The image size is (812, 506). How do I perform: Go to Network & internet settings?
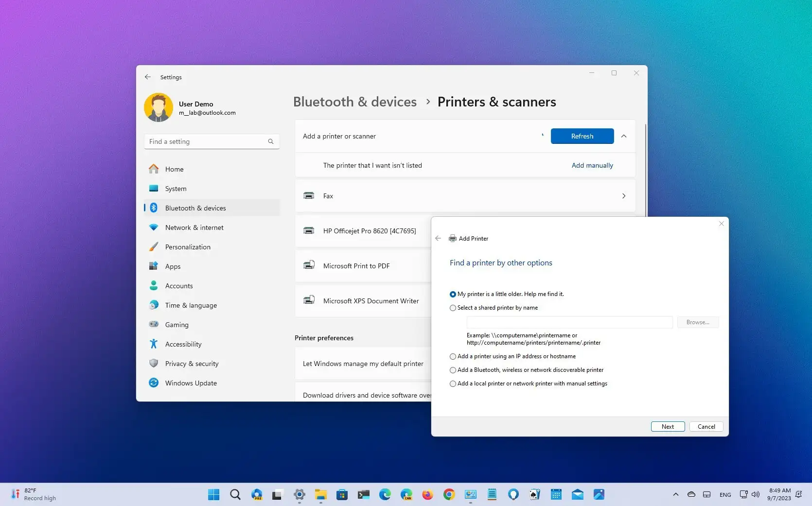coord(212,227)
